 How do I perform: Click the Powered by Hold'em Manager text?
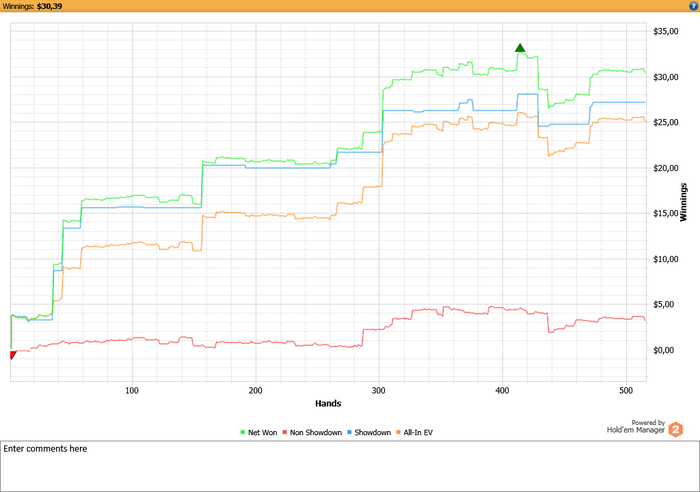point(636,426)
